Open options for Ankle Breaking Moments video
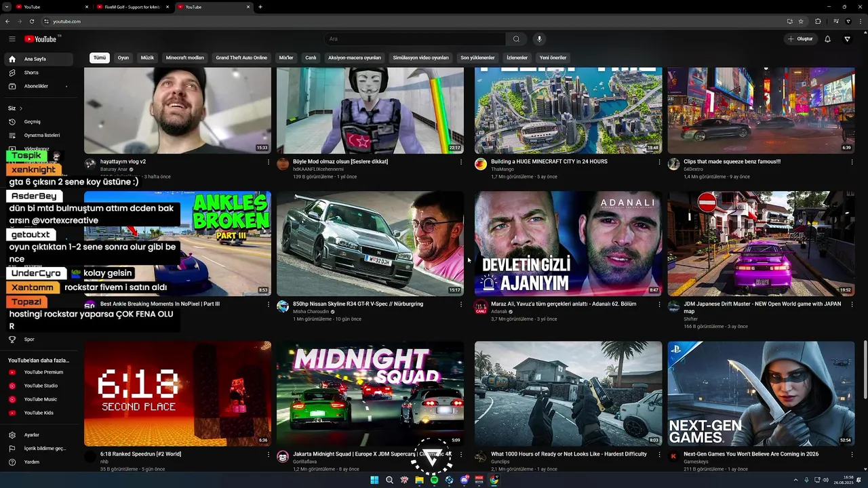868x488 pixels. 269,304
